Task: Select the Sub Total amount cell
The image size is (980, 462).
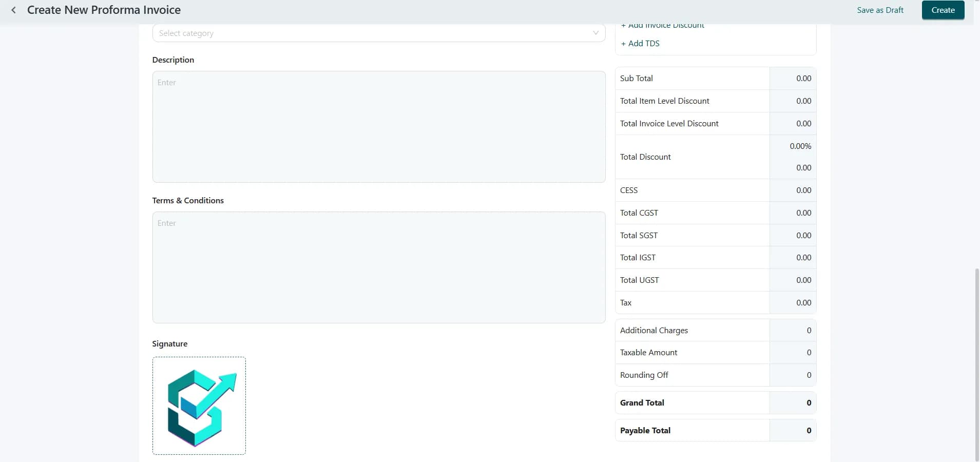Action: click(x=793, y=79)
